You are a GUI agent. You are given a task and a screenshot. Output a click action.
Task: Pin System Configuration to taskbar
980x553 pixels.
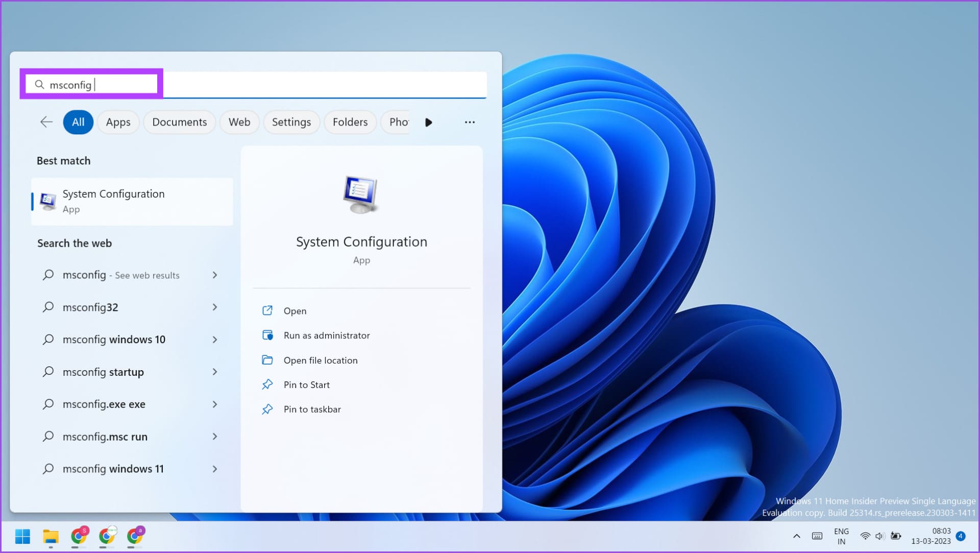click(x=313, y=409)
